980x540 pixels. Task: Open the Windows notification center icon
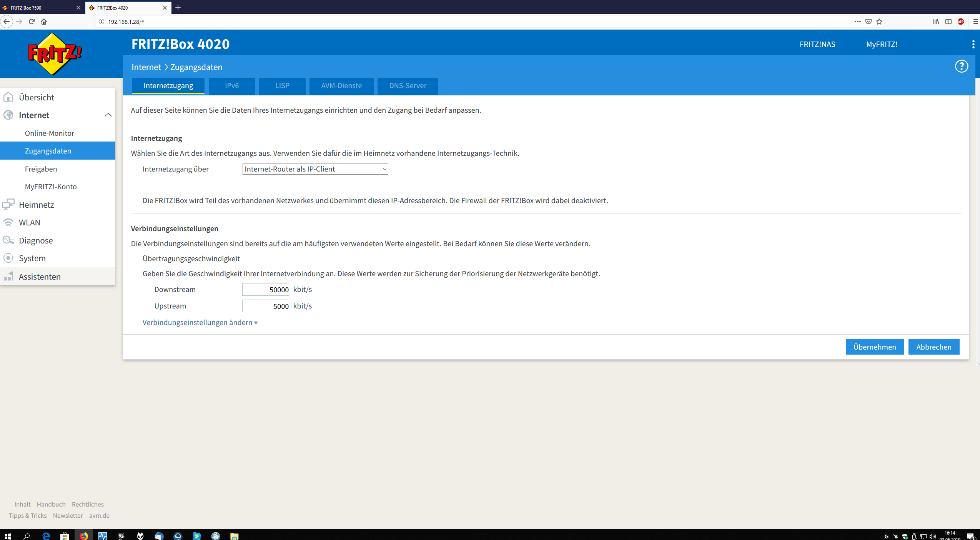(970, 536)
